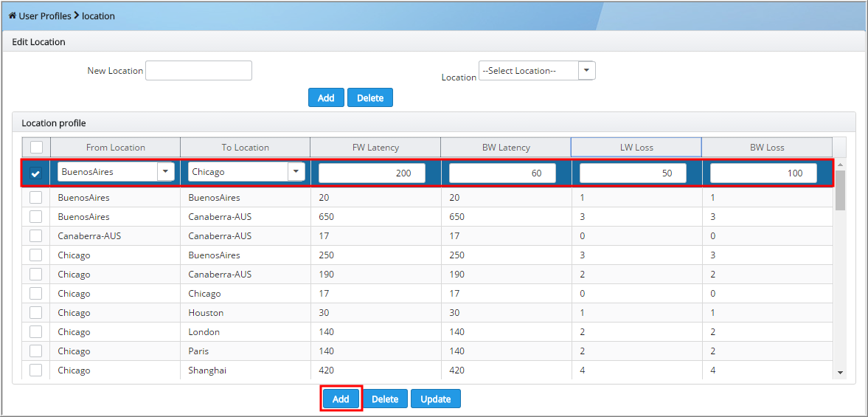Check the Chicago to Chicago row
868x417 pixels.
coord(36,294)
